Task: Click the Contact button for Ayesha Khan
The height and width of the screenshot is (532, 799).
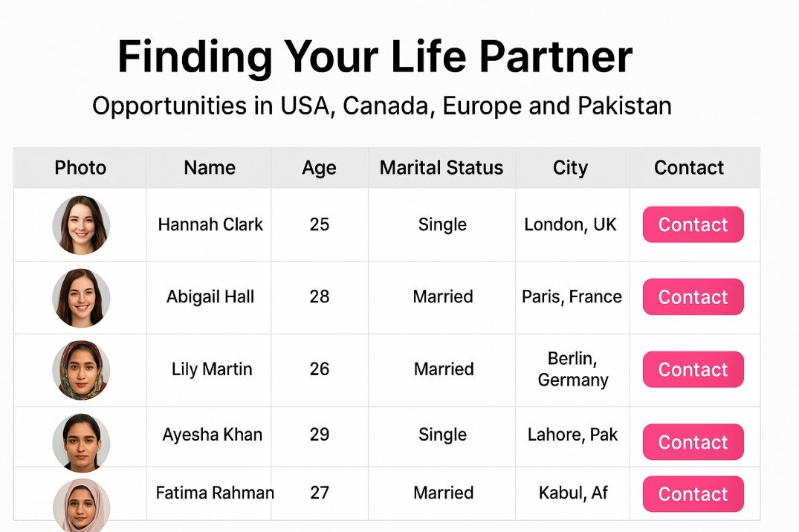Action: (692, 441)
